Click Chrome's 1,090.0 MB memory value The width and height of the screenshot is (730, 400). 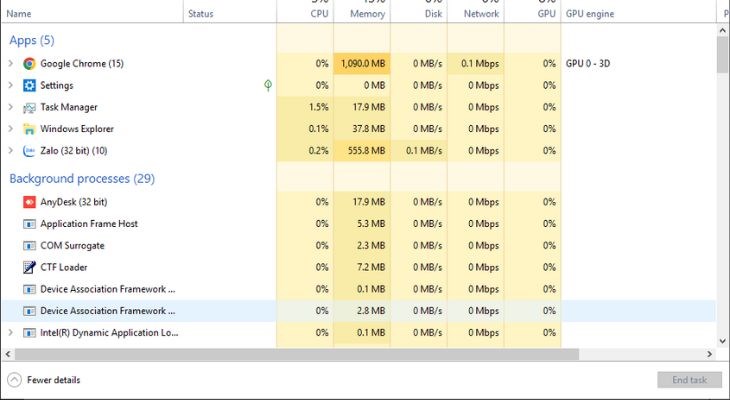[363, 63]
